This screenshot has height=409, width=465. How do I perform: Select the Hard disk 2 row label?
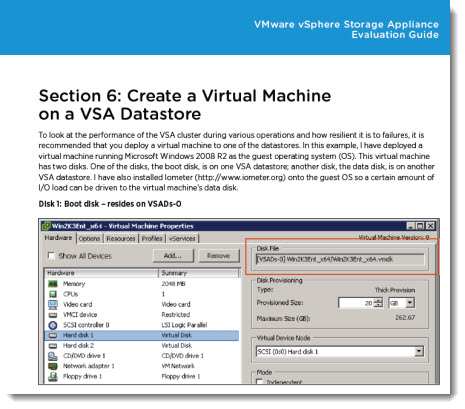[78, 346]
